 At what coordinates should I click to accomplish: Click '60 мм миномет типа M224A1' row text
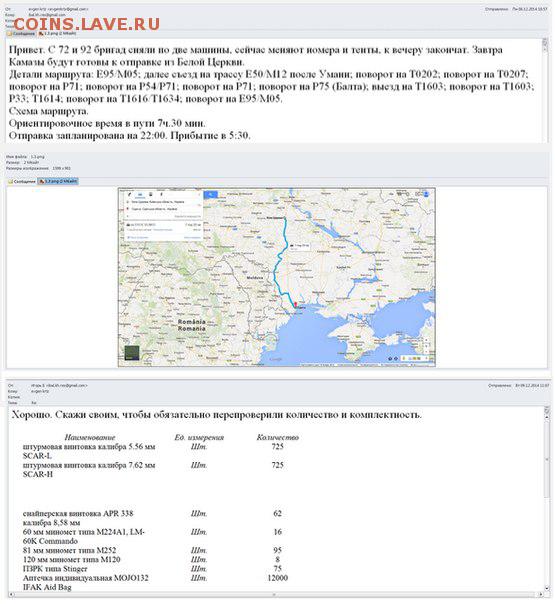84,532
